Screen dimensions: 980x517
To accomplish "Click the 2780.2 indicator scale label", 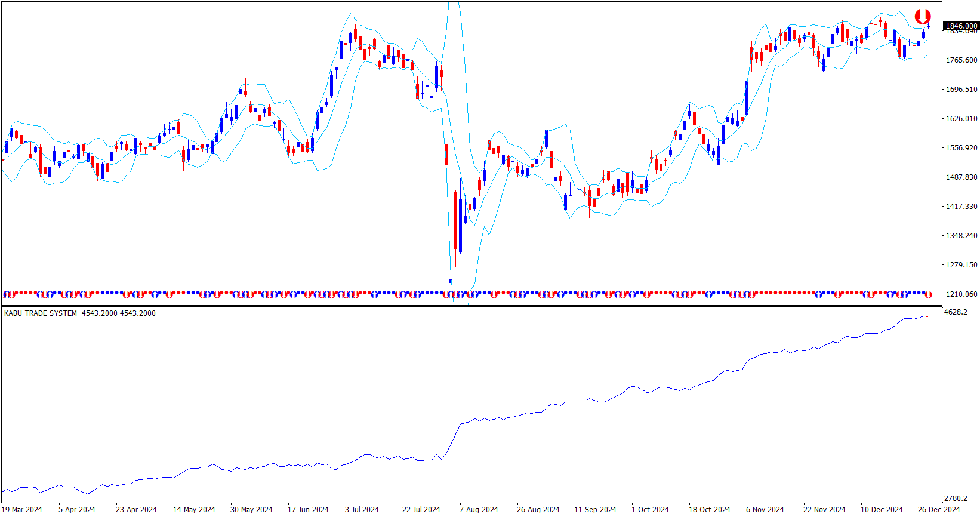I will tap(956, 498).
